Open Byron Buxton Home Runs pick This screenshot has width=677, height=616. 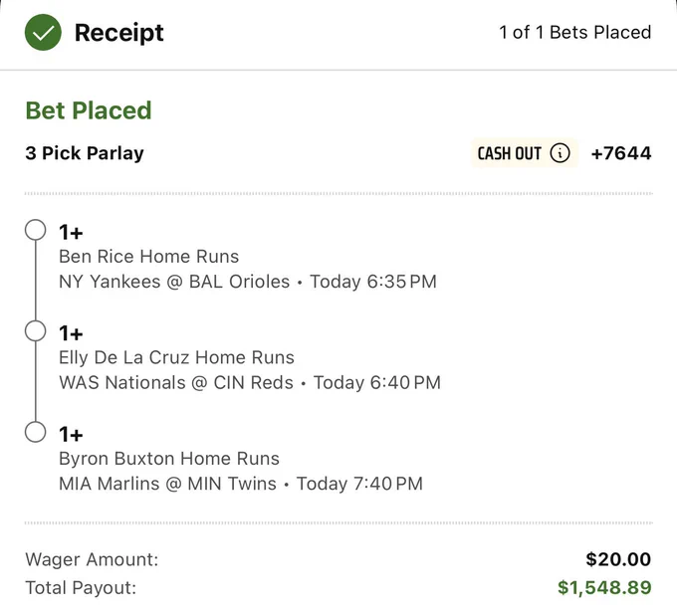[169, 459]
